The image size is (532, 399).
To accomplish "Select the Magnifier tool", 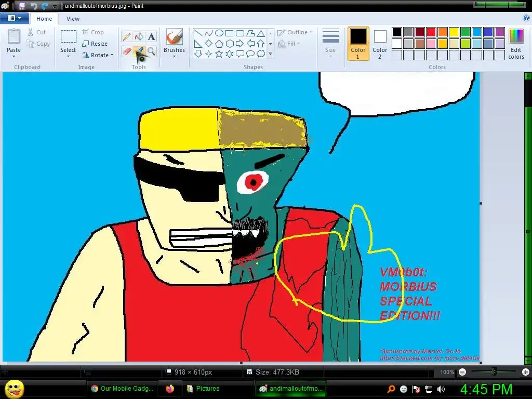I will [x=151, y=51].
